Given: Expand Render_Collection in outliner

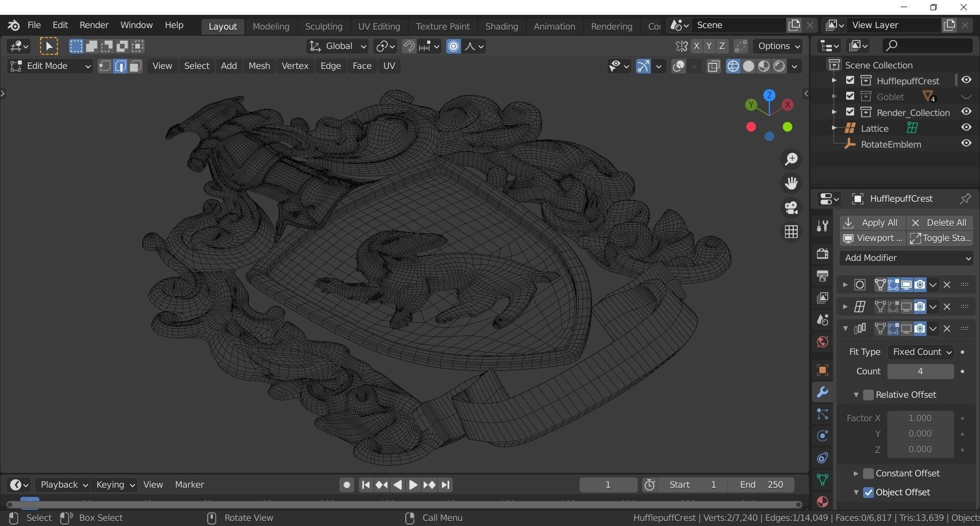Looking at the screenshot, I should [x=834, y=112].
